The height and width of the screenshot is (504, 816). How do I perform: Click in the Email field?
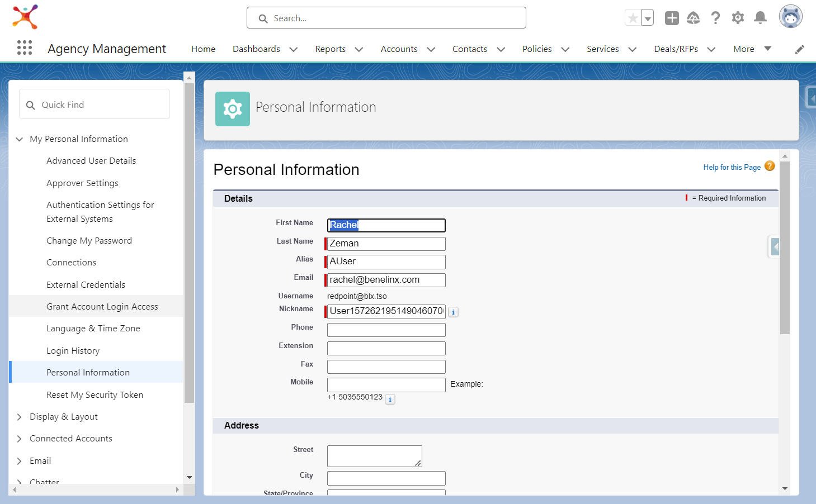coord(386,280)
